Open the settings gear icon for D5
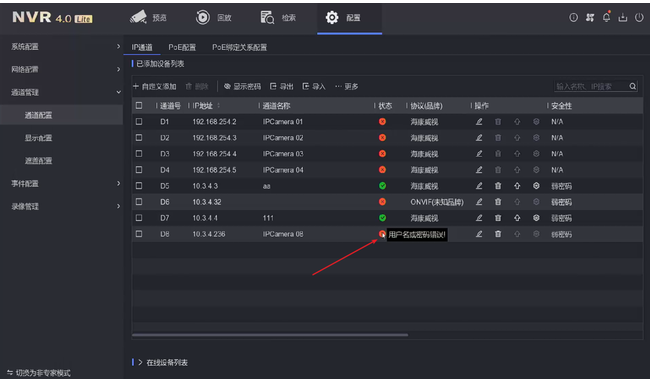This screenshot has width=652, height=379. (x=536, y=186)
